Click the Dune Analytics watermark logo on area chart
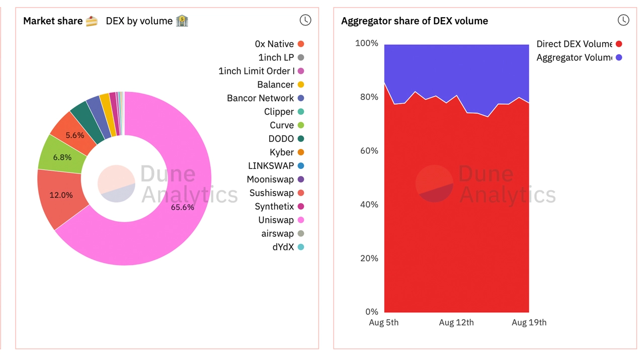This screenshot has height=362, width=644. click(x=434, y=184)
